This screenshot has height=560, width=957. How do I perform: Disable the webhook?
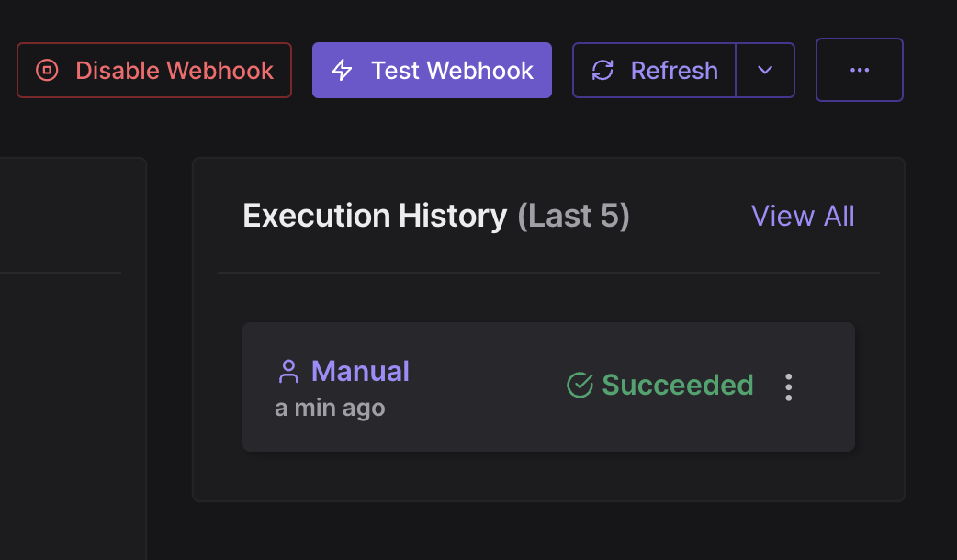(x=153, y=70)
